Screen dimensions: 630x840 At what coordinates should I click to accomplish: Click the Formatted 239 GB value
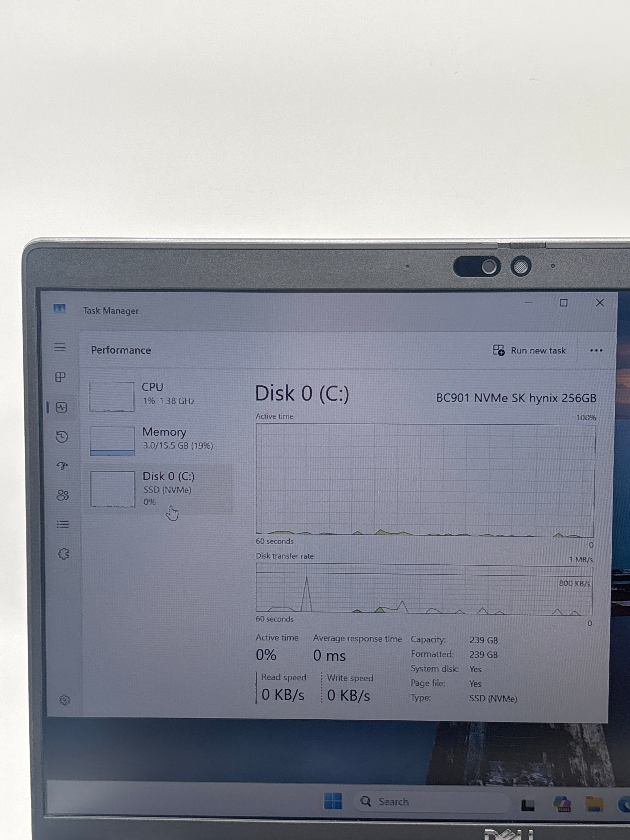click(483, 654)
